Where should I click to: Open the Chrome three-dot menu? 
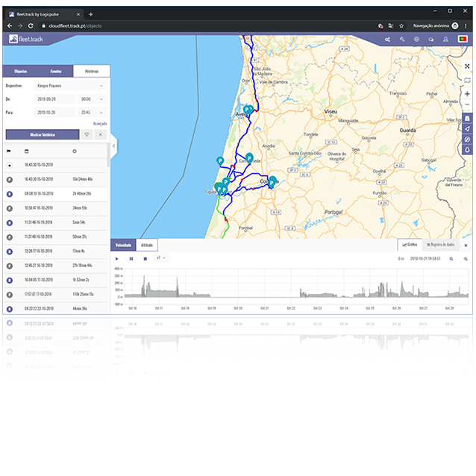pos(466,26)
